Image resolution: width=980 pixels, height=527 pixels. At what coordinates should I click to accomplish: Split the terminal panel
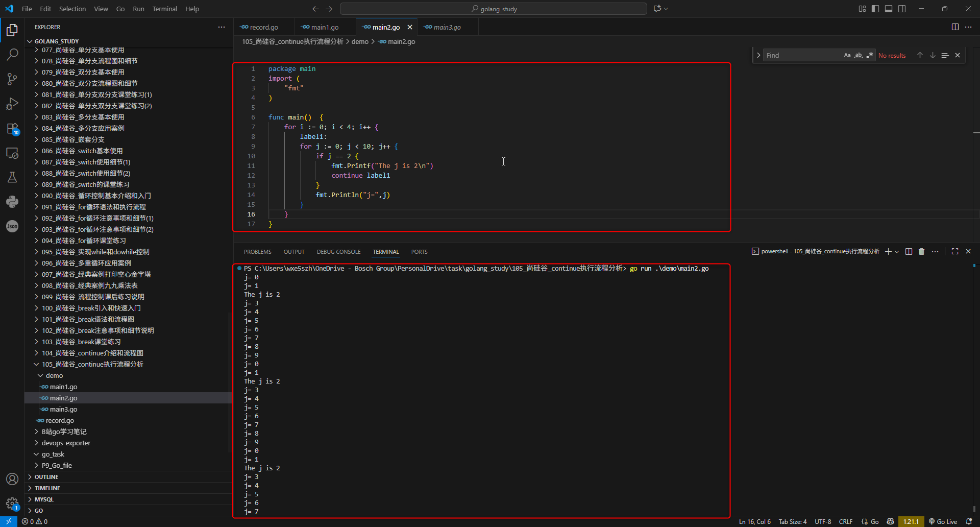click(909, 251)
